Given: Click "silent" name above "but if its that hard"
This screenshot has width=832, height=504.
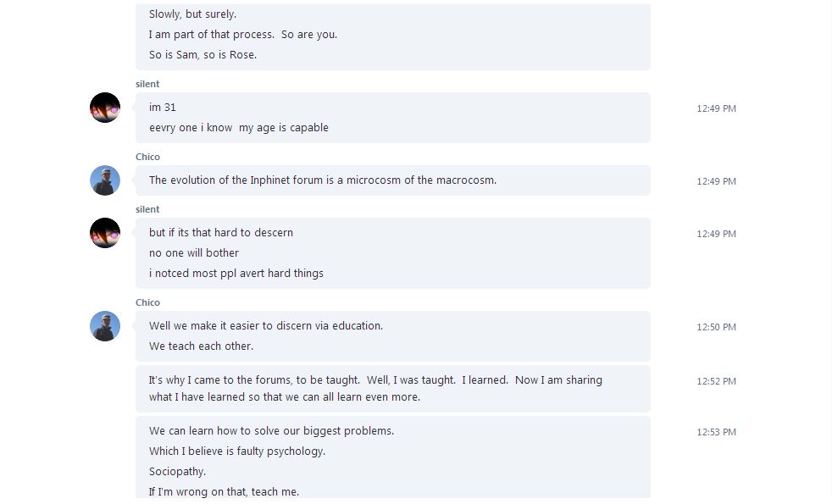Looking at the screenshot, I should [x=147, y=209].
